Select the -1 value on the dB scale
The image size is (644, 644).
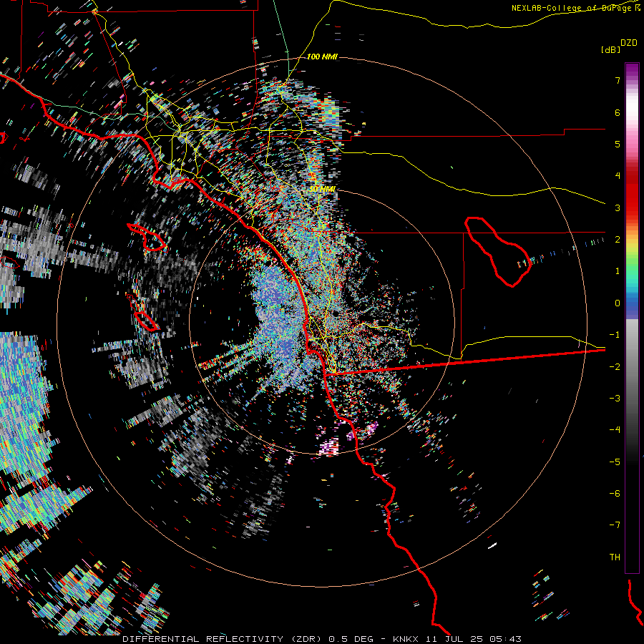tap(615, 335)
